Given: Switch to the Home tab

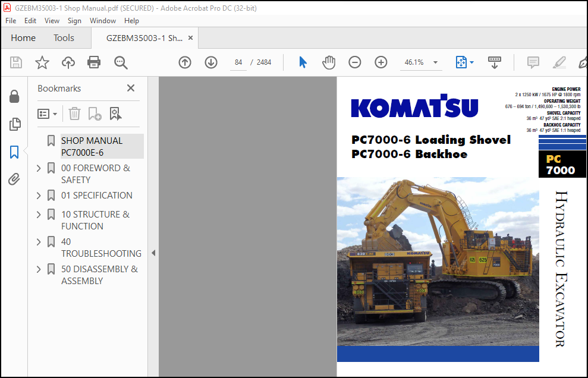Looking at the screenshot, I should pos(23,38).
